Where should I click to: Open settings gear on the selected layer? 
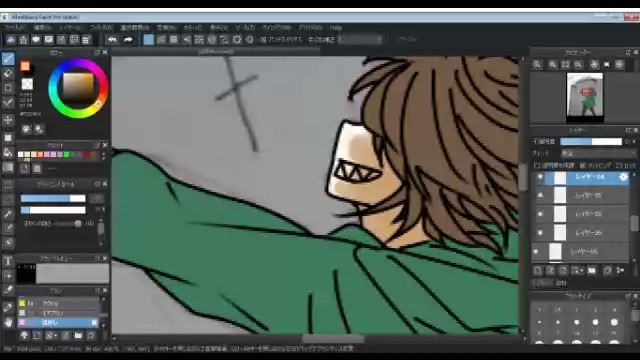tap(623, 177)
